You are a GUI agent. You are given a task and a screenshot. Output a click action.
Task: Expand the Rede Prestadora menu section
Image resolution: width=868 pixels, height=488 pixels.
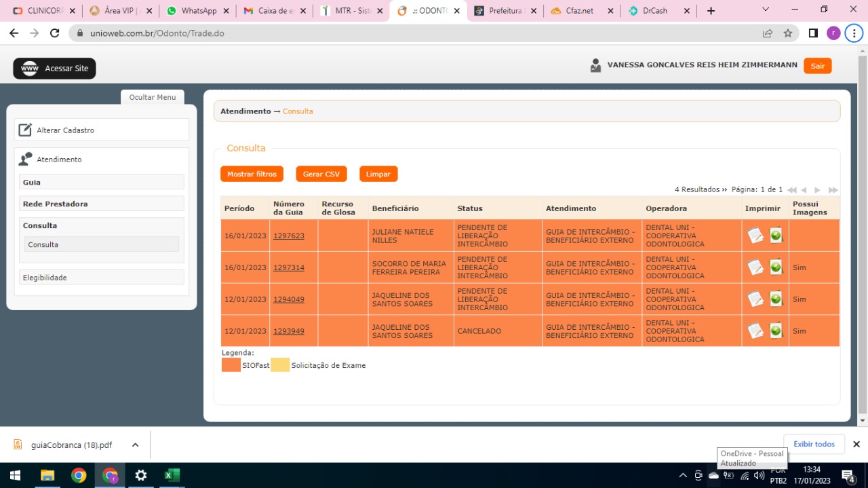(x=102, y=204)
